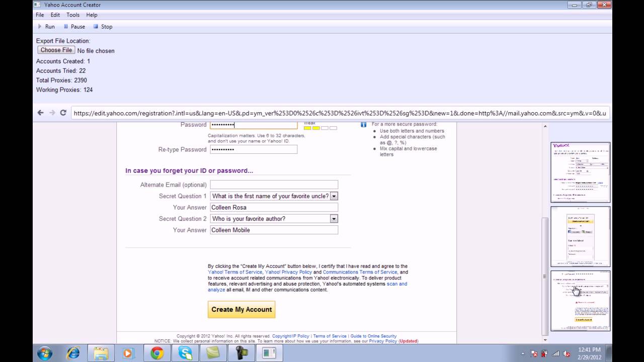Go back with the browser back arrow
This screenshot has height=362, width=644.
pos(40,113)
